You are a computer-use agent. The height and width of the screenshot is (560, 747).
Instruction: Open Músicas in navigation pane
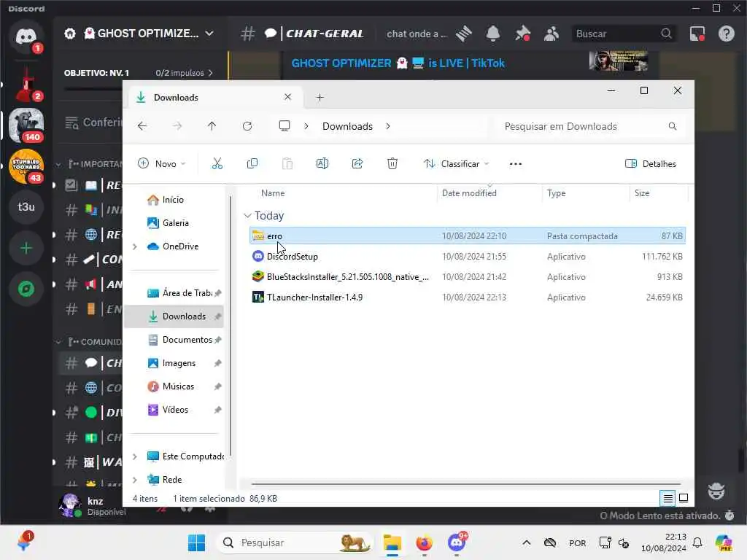click(178, 386)
